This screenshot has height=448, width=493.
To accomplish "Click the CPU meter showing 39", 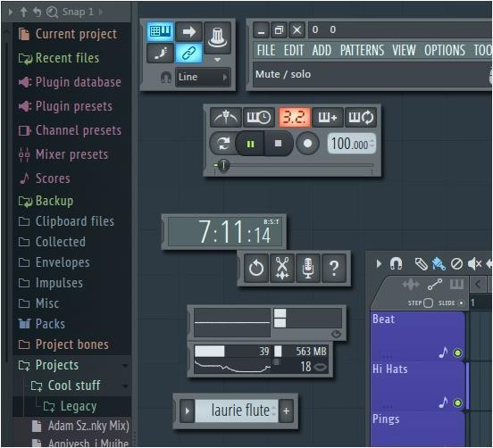I will point(232,352).
